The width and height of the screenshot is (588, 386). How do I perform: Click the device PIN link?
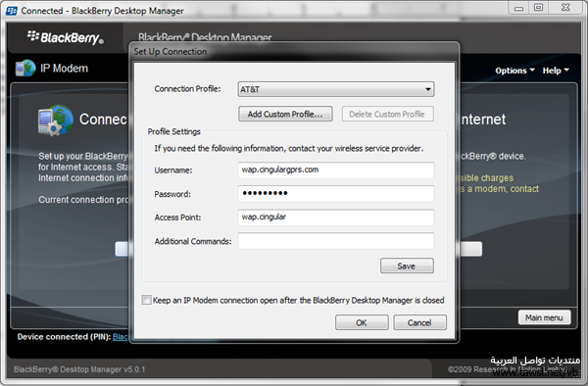point(121,337)
